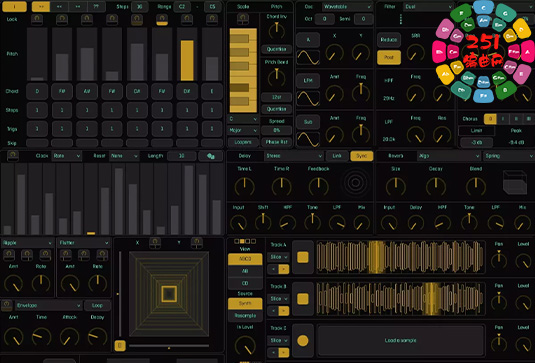This screenshot has height=363, width=535.
Task: Click the first lock icon under Ripple
Action: point(9,255)
